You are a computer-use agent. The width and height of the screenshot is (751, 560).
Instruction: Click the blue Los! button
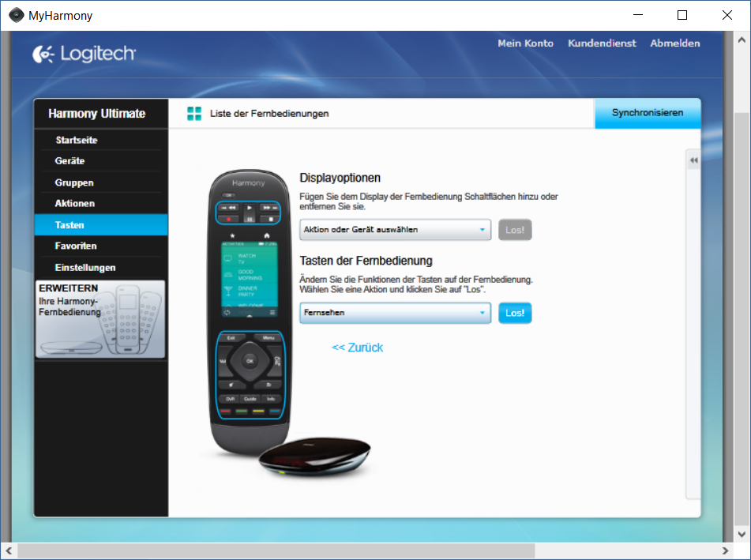pos(515,313)
